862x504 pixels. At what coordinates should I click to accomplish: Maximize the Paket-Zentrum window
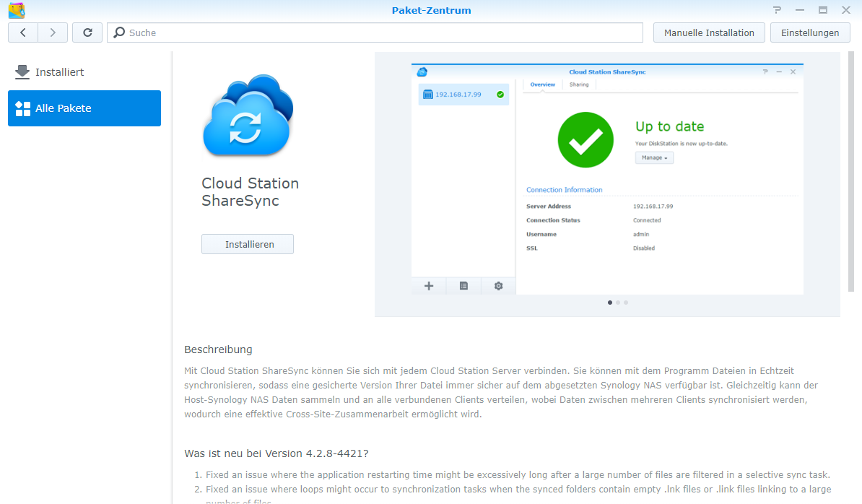(x=823, y=10)
